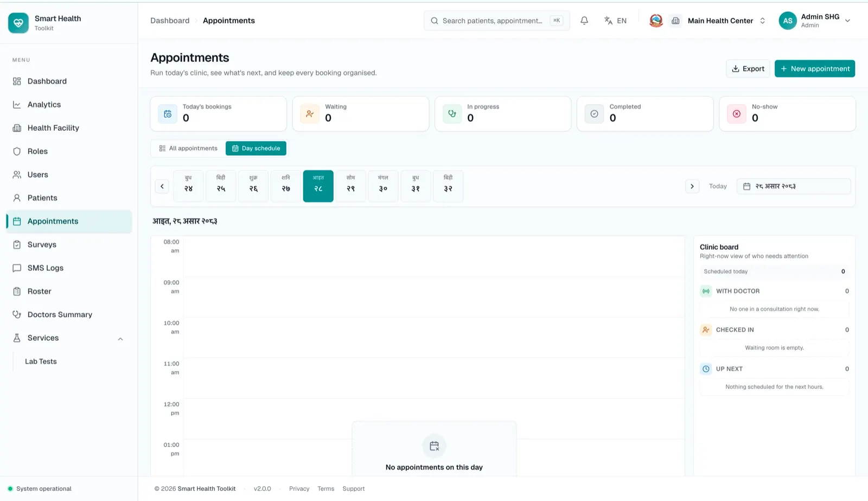Click the Up Next clock icon
This screenshot has width=868, height=501.
[706, 369]
